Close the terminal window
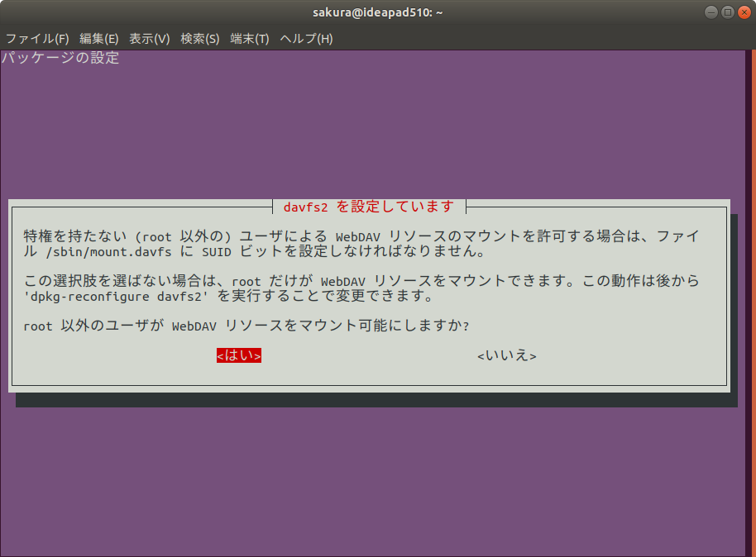 (742, 12)
